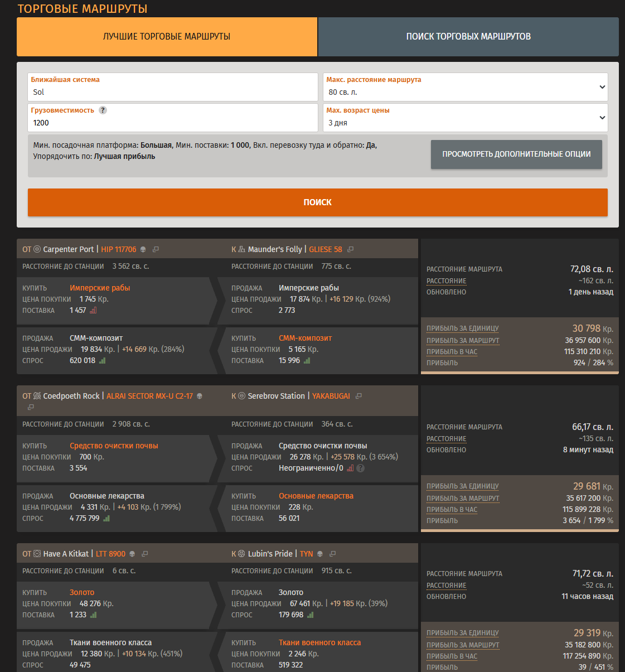Click the Lubin's Pride station type icon
The height and width of the screenshot is (672, 625).
click(x=241, y=554)
